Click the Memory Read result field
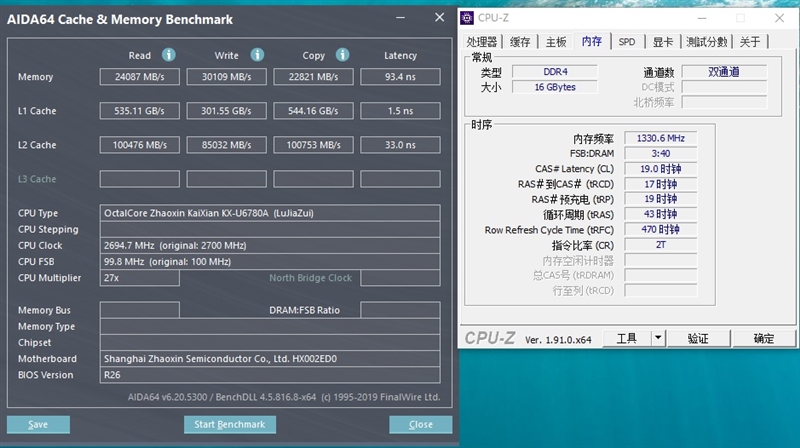This screenshot has width=800, height=448. (x=139, y=77)
